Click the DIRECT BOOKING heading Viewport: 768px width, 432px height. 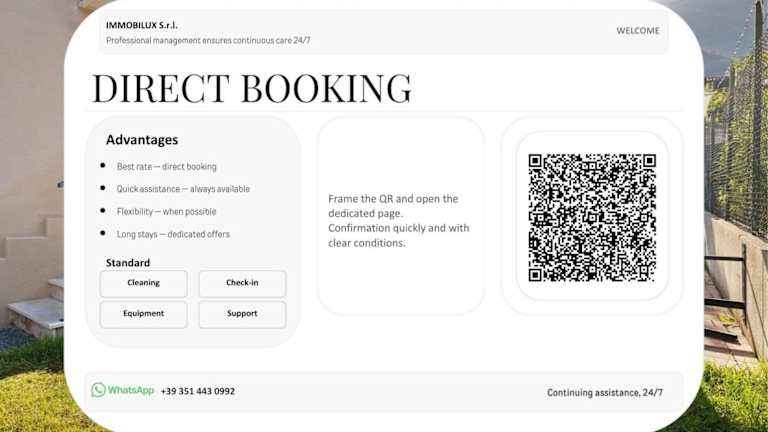click(x=251, y=89)
